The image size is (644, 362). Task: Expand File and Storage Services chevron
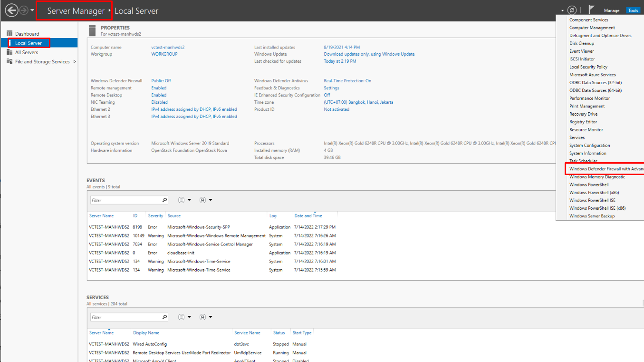coord(75,61)
